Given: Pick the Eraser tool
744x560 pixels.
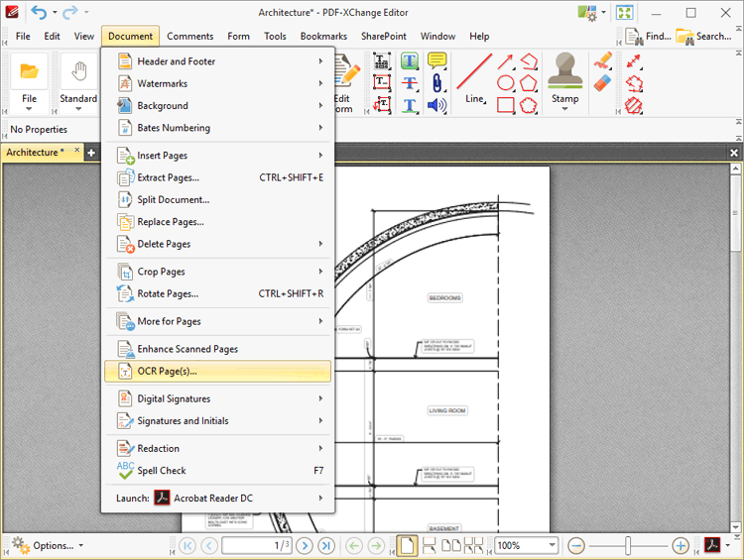Looking at the screenshot, I should click(x=602, y=83).
